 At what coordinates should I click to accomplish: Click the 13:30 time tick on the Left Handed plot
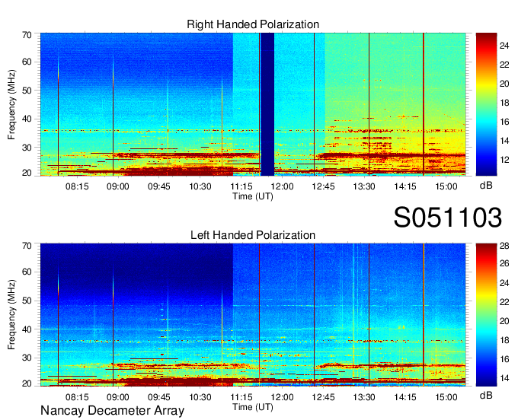364,397
